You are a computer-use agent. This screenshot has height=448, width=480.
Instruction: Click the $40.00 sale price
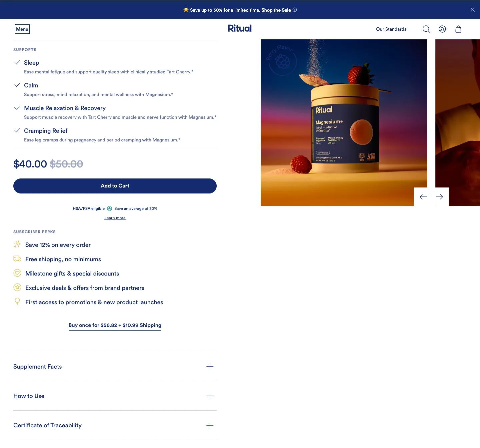click(x=30, y=164)
